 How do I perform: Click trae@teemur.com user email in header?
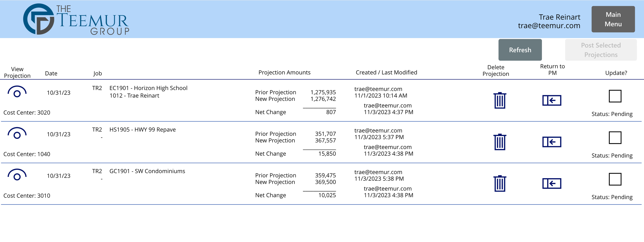549,26
